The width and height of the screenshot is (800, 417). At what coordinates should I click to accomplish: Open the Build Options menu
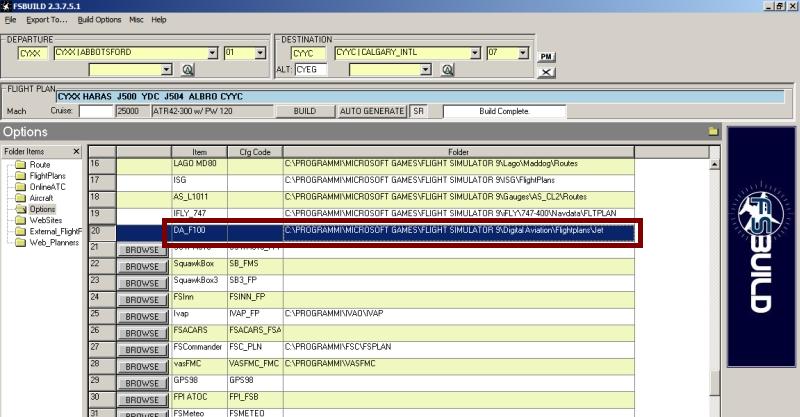click(x=99, y=20)
